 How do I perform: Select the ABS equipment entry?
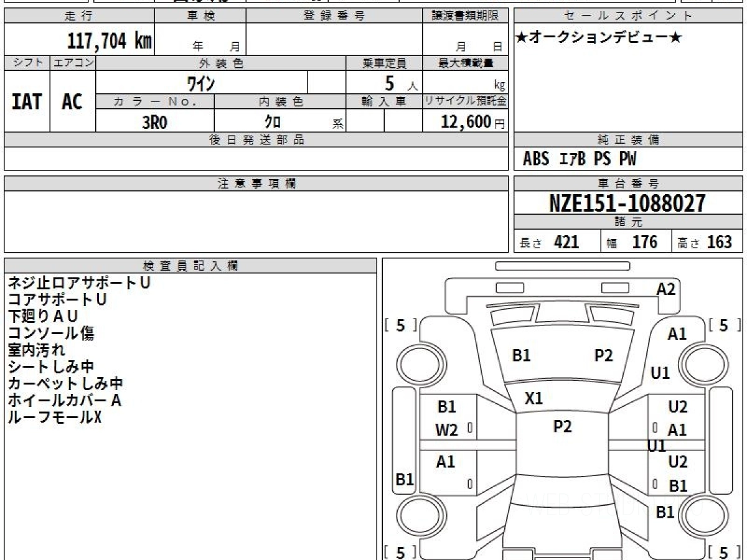tap(536, 159)
